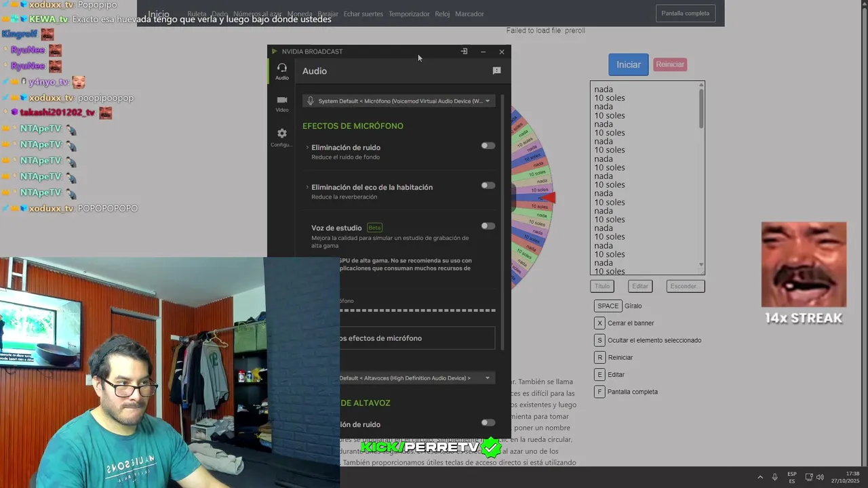Viewport: 868px width, 488px height.
Task: Click the Beta badge next to Voz de estudio
Action: pyautogui.click(x=375, y=228)
